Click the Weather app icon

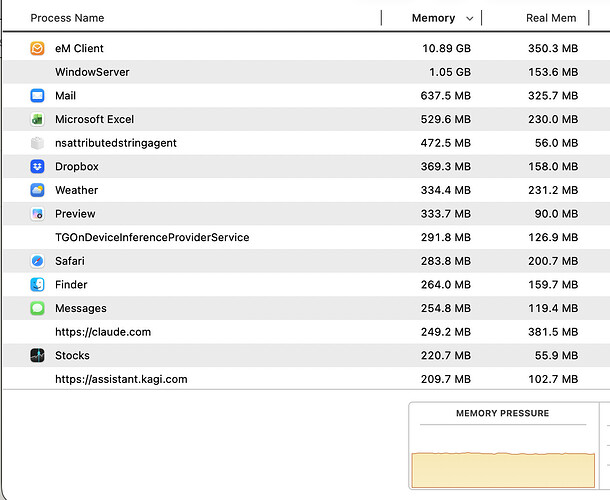[37, 190]
